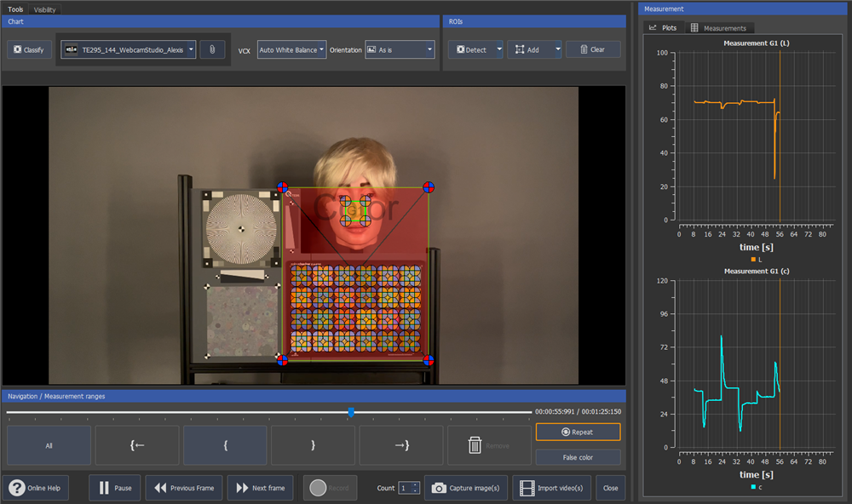
Task: Expand the arrow beside Detect
Action: [x=499, y=49]
